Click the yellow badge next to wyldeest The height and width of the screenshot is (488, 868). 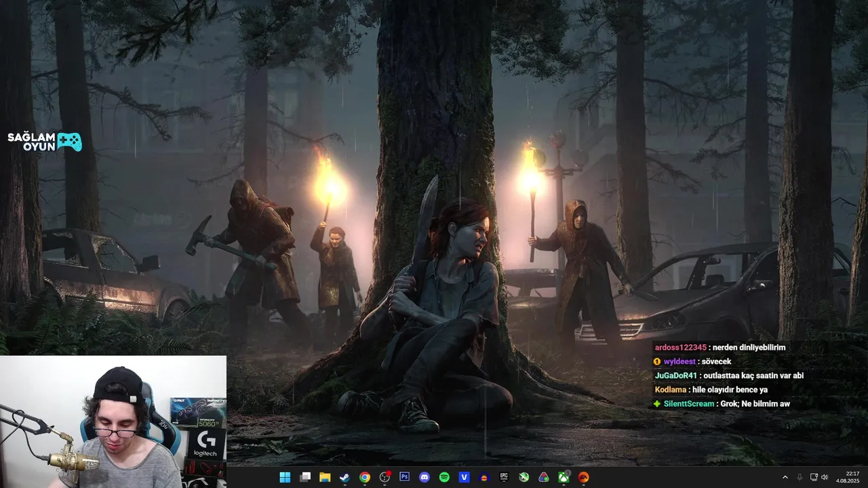click(x=657, y=362)
